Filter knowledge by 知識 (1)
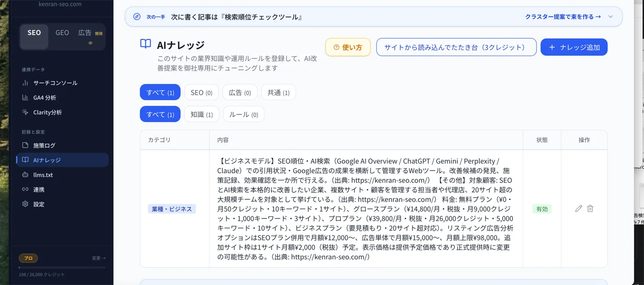The height and width of the screenshot is (285, 644). (201, 114)
